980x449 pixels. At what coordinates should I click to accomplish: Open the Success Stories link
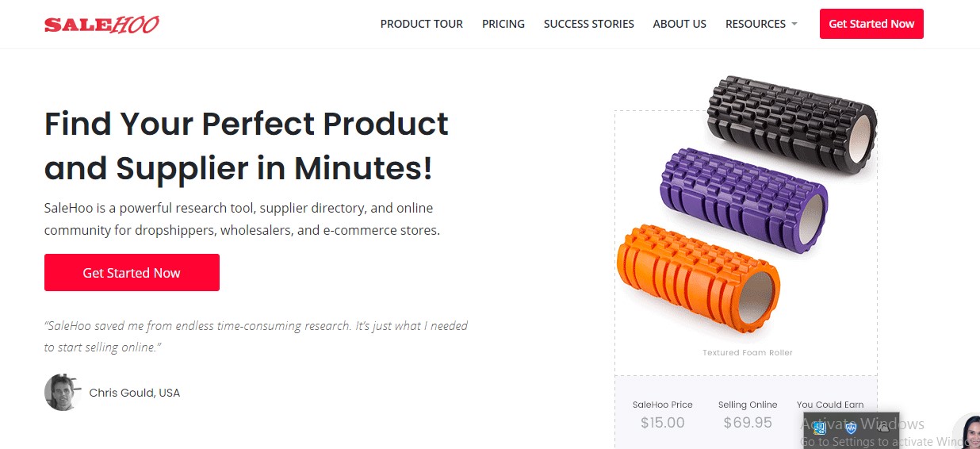pos(589,24)
